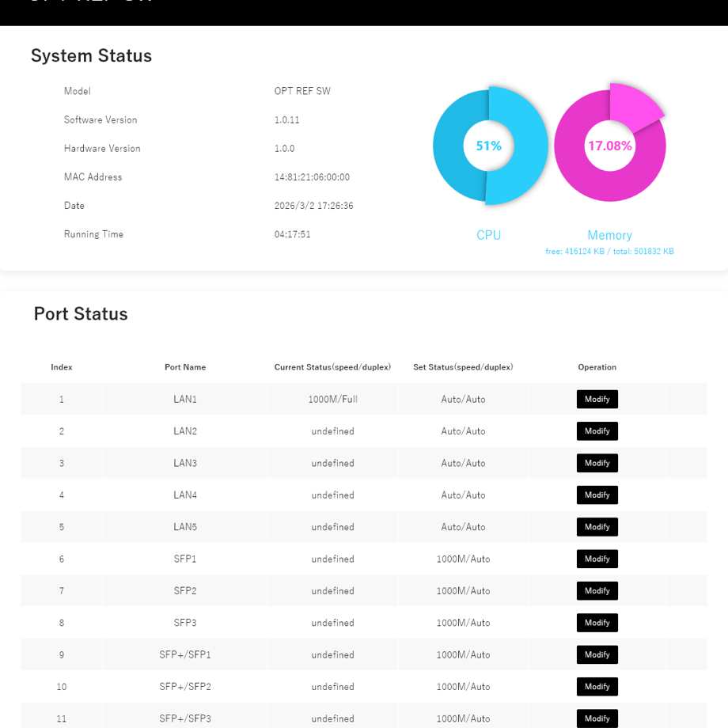Open Modify for SFP+/SFP1 port
The height and width of the screenshot is (728, 728).
[597, 654]
